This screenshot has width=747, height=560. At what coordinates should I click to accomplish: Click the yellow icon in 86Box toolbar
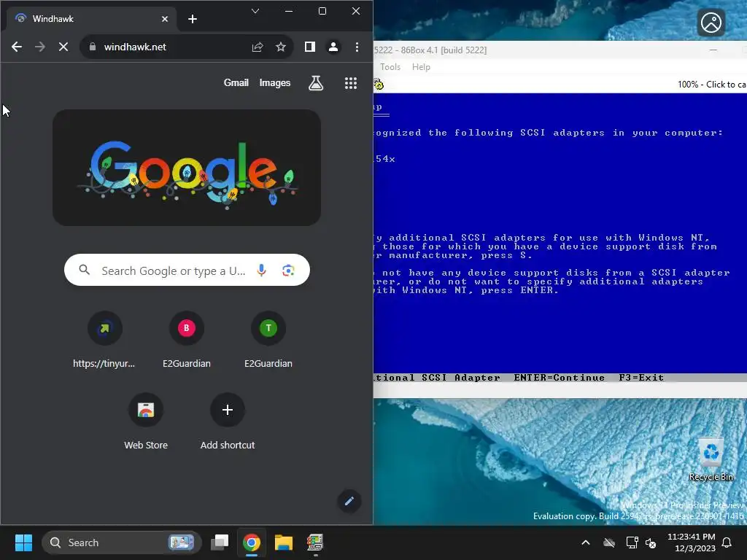(379, 85)
